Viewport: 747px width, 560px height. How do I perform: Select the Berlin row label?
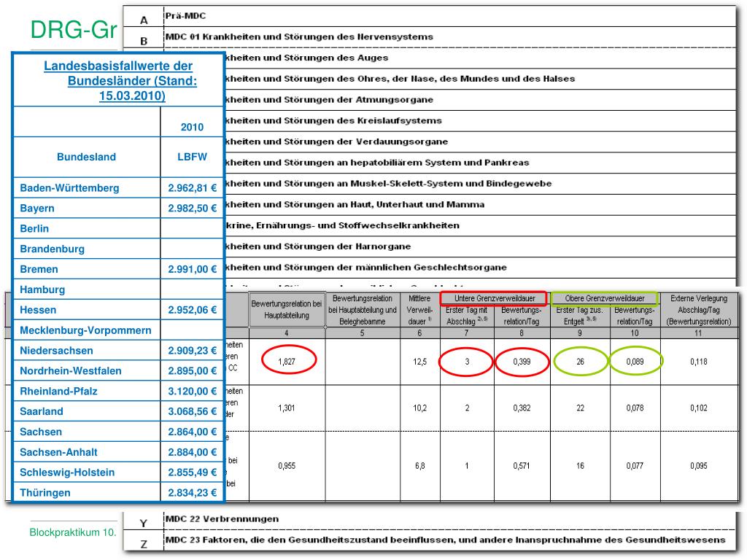coord(34,228)
